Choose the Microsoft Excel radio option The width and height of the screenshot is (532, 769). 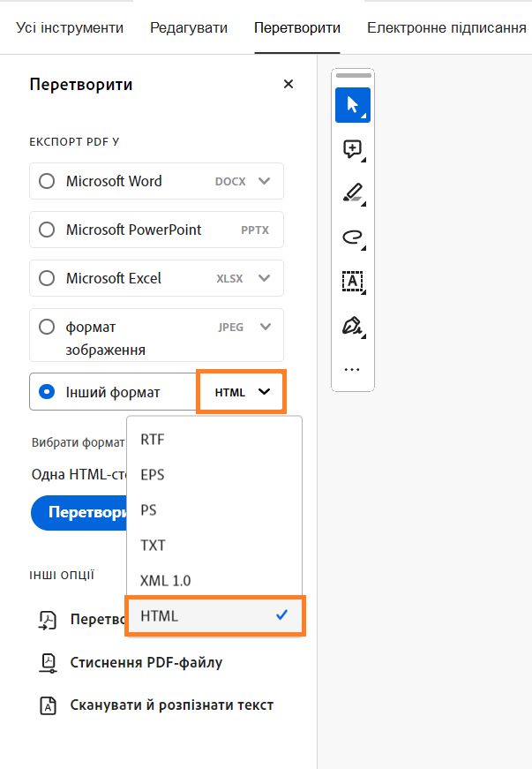click(47, 278)
